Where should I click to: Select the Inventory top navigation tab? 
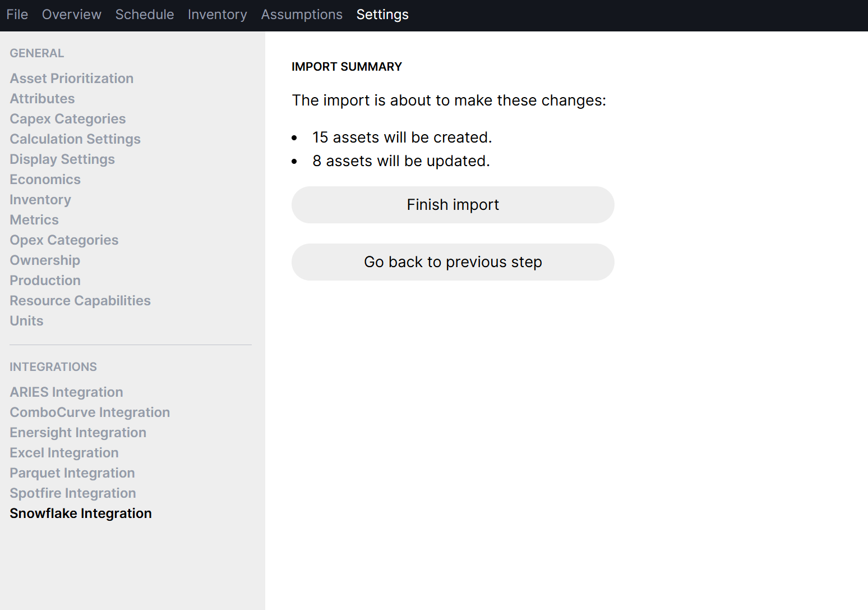[218, 15]
